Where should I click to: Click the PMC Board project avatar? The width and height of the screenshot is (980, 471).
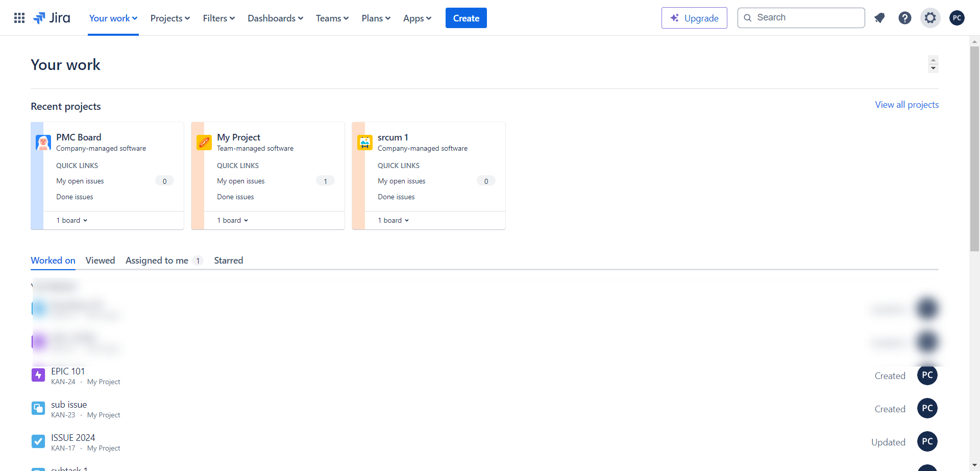(x=43, y=143)
